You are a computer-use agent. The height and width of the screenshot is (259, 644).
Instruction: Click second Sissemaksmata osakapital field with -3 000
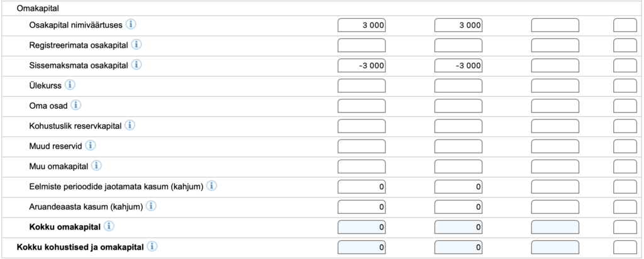click(x=458, y=65)
